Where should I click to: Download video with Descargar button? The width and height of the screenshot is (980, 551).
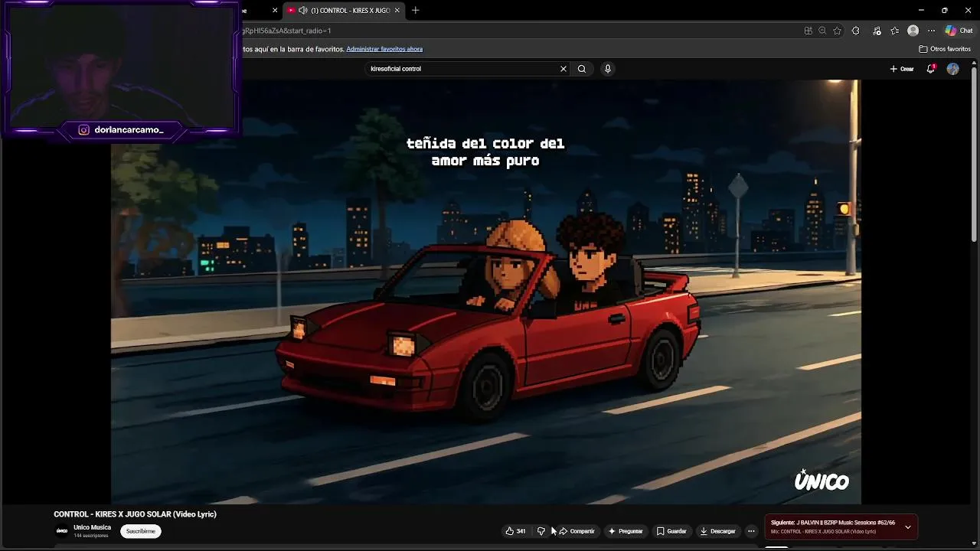[x=718, y=531]
